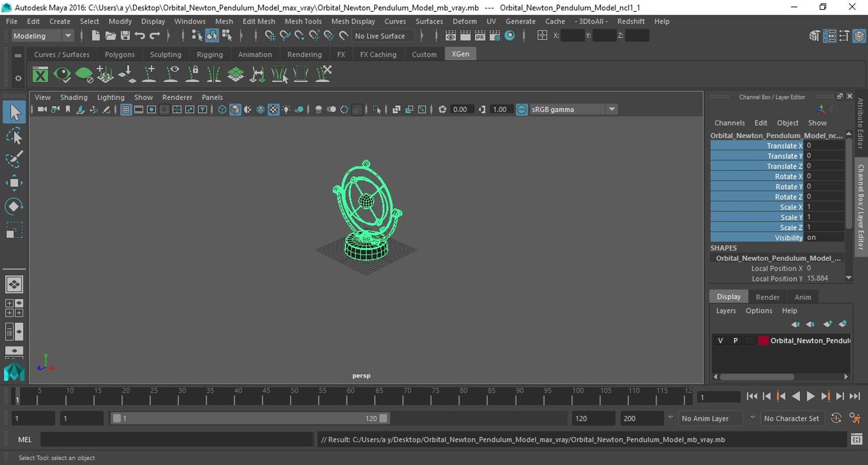Open the Deform menu
Image resolution: width=868 pixels, height=465 pixels.
point(464,21)
